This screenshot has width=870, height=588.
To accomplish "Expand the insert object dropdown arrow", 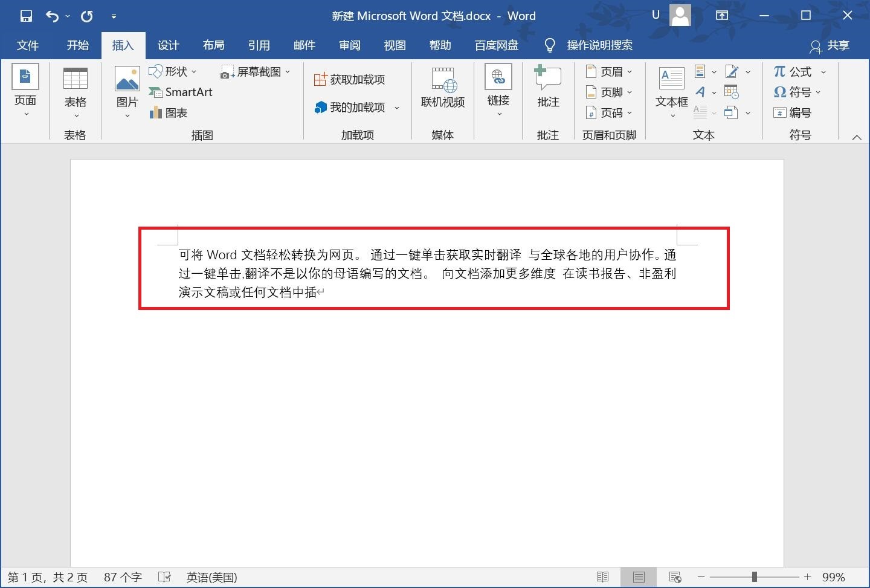I will pyautogui.click(x=748, y=113).
